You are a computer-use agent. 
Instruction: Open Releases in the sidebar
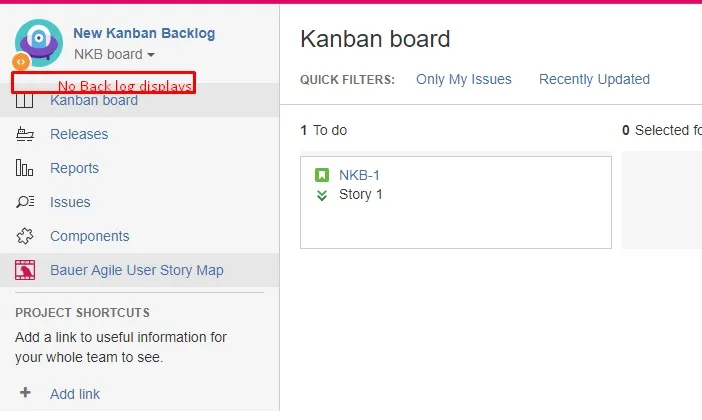tap(79, 135)
